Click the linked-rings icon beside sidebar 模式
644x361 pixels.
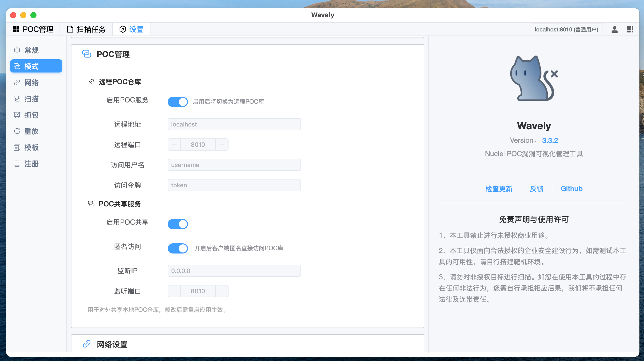[x=17, y=66]
